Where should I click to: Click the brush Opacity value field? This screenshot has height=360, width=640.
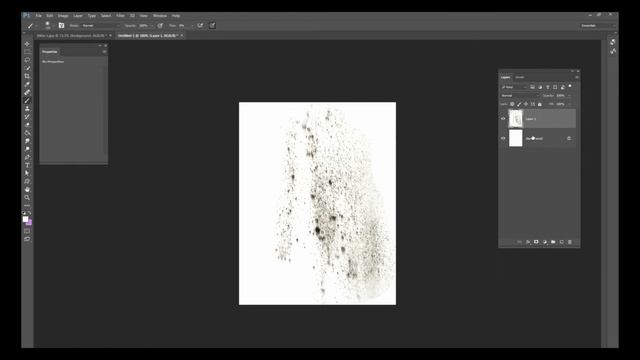(144, 25)
